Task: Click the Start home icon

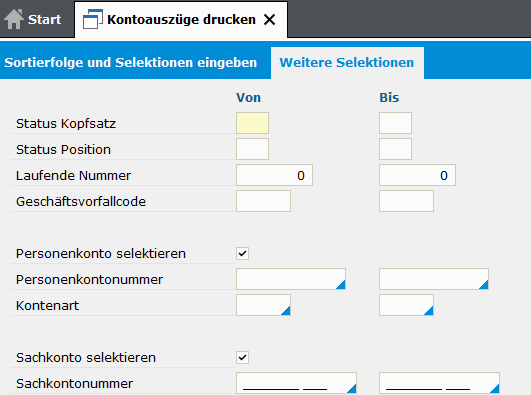Action: coord(14,19)
